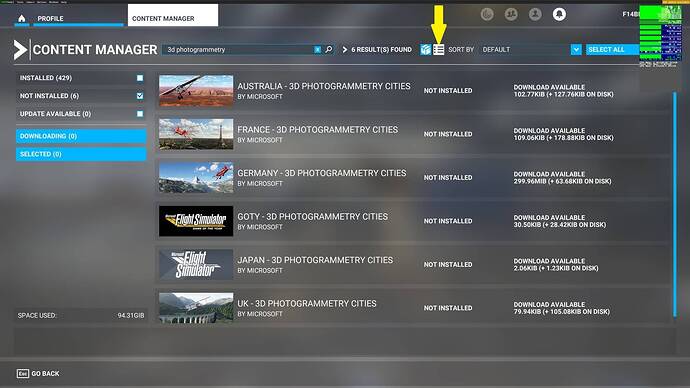Click into the 3d photogrammetry search field
690x388 pixels.
(238, 50)
